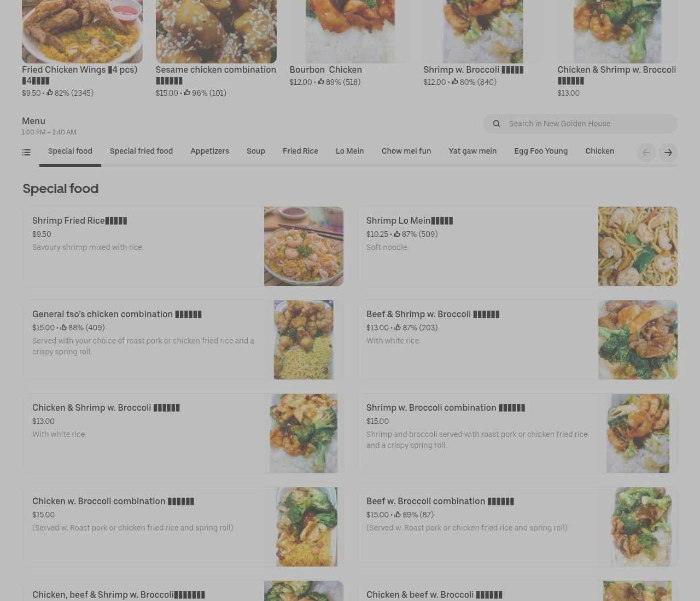
Task: Open Chicken w. Broccoli combination title
Action: click(113, 501)
